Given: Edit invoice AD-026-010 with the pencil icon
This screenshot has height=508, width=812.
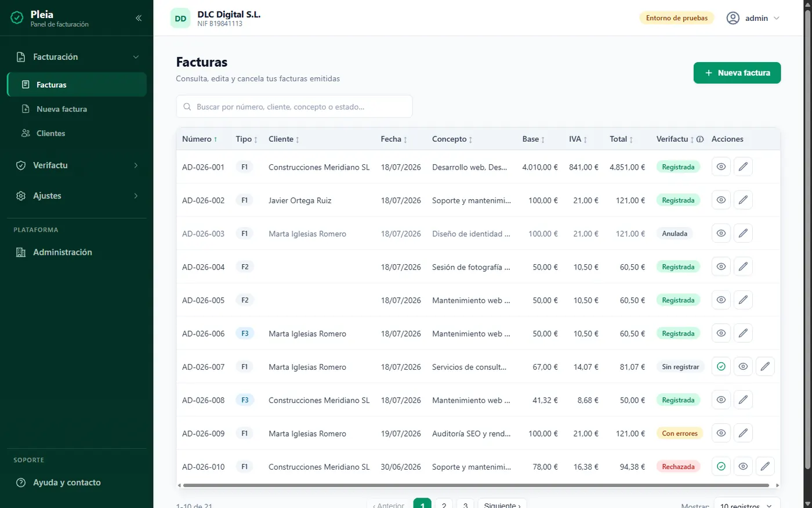Looking at the screenshot, I should pos(765,466).
